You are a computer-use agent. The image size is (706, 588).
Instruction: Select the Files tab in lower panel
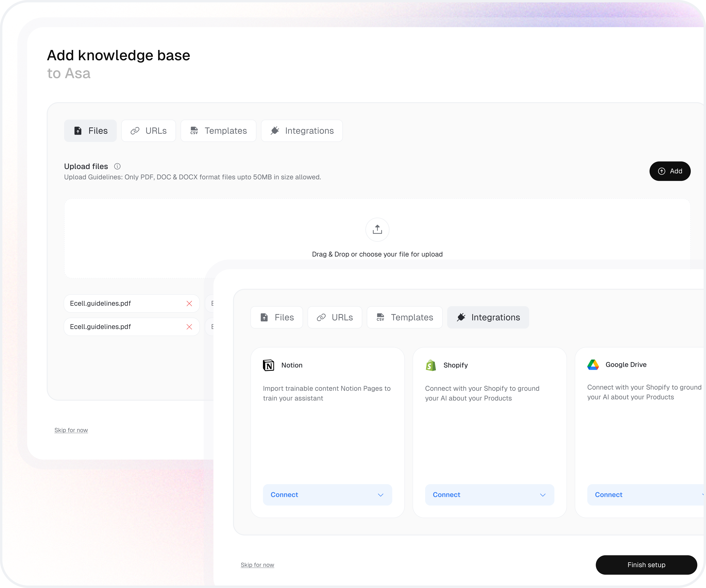coord(277,317)
